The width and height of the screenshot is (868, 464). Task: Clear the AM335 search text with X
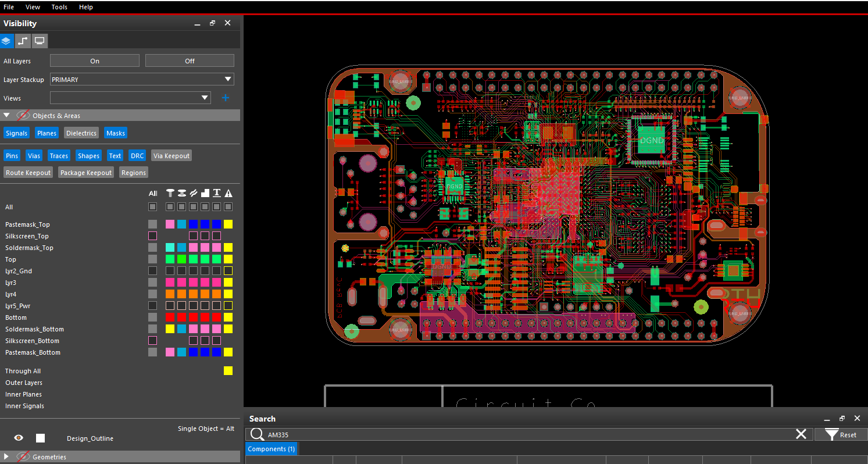tap(801, 434)
